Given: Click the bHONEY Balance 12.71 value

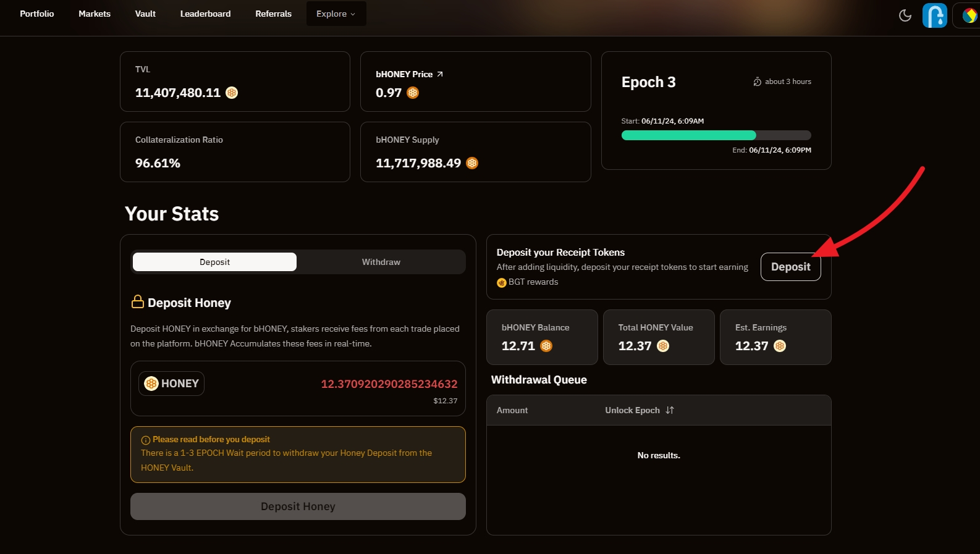Looking at the screenshot, I should point(518,346).
